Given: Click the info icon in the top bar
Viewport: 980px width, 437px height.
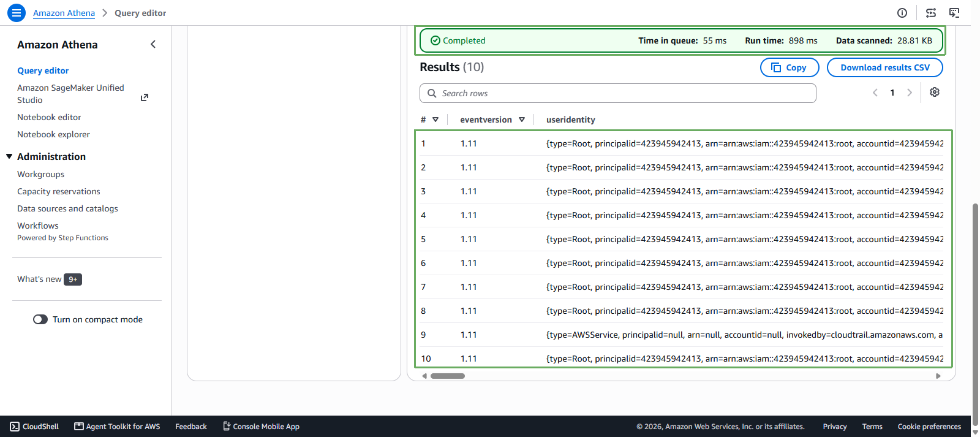Looking at the screenshot, I should [902, 13].
